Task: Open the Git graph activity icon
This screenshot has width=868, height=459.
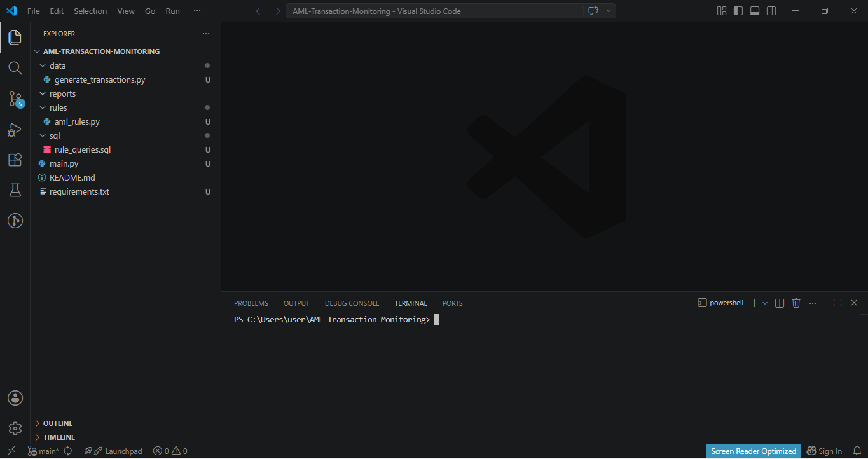Action: pos(15,221)
